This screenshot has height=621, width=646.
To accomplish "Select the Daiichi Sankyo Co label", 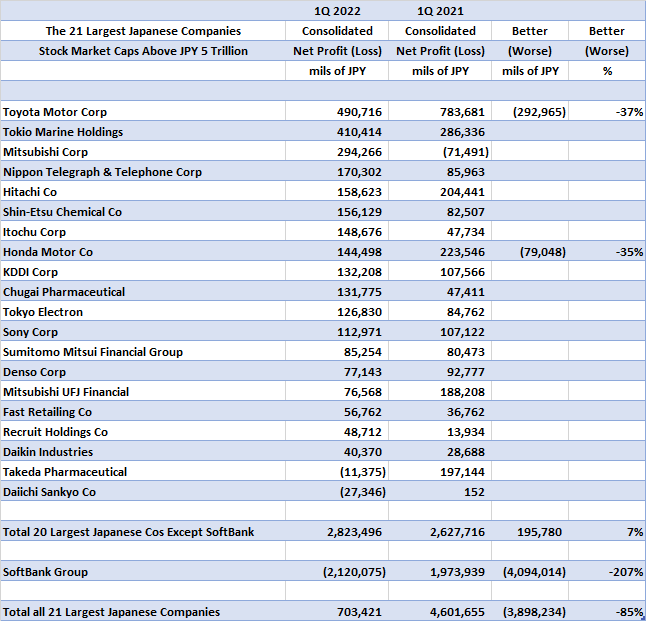I will pos(49,492).
